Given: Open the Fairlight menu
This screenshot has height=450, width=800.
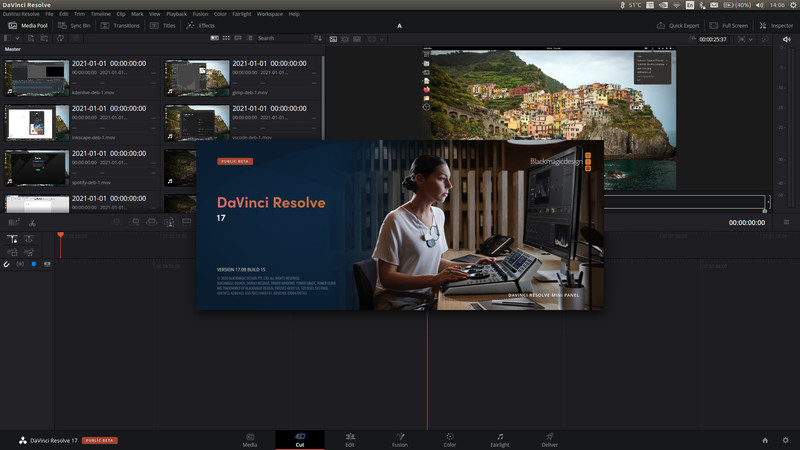Looking at the screenshot, I should point(242,14).
